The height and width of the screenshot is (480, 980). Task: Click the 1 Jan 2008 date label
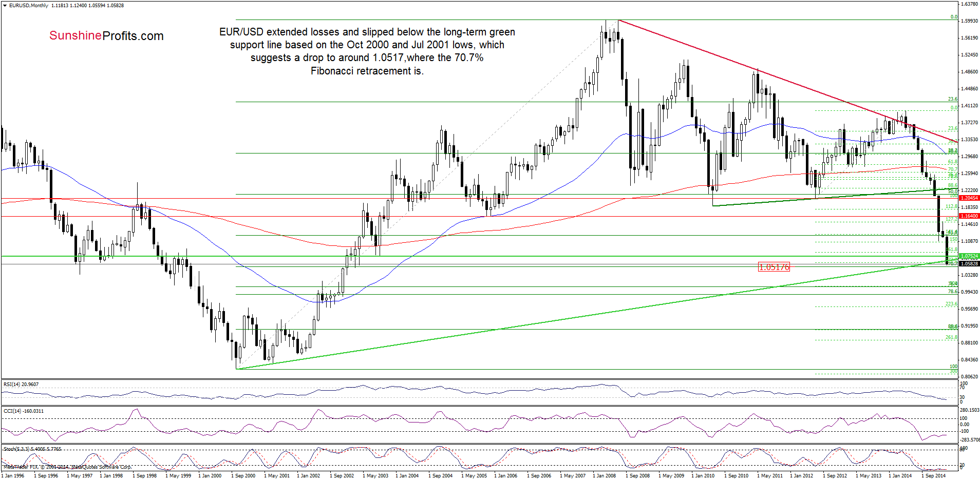tap(605, 476)
